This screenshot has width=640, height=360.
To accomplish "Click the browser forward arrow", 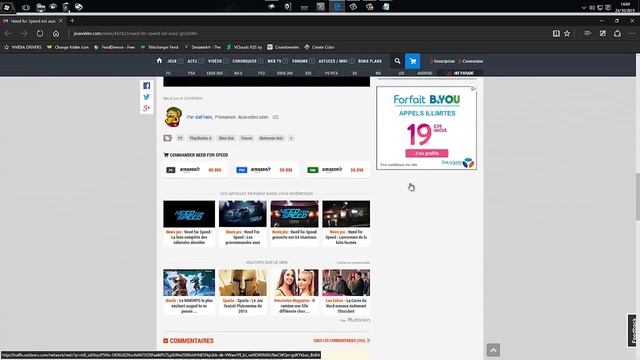I will click(x=24, y=33).
